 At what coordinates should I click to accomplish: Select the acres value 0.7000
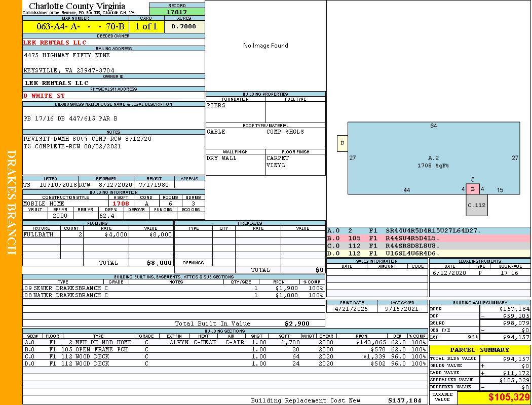(184, 27)
